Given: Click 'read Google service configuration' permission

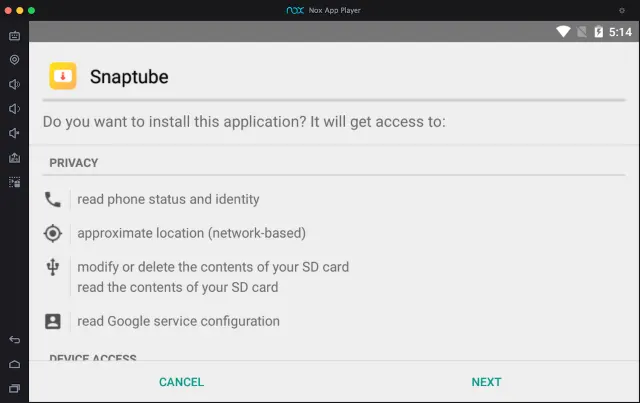Looking at the screenshot, I should 178,321.
